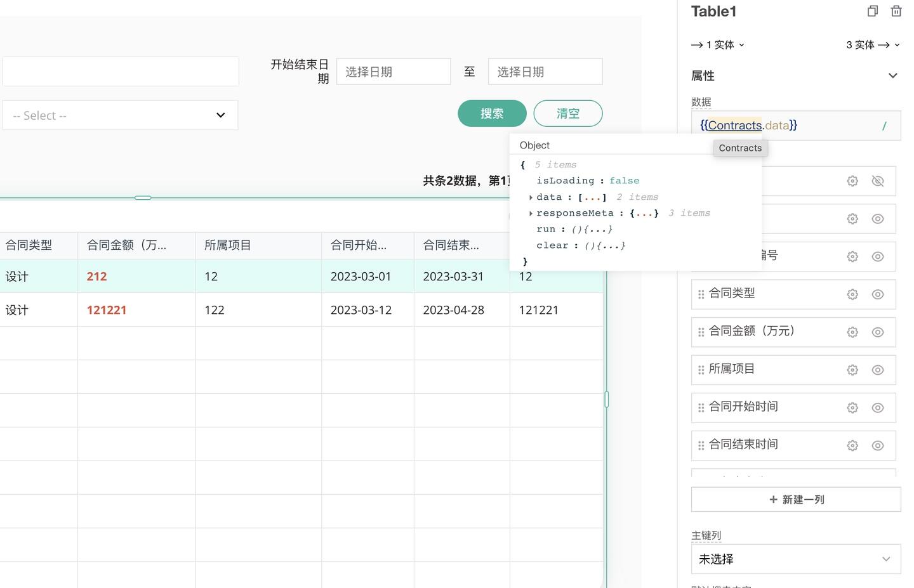Collapse the 属性 section chevron

pyautogui.click(x=892, y=76)
